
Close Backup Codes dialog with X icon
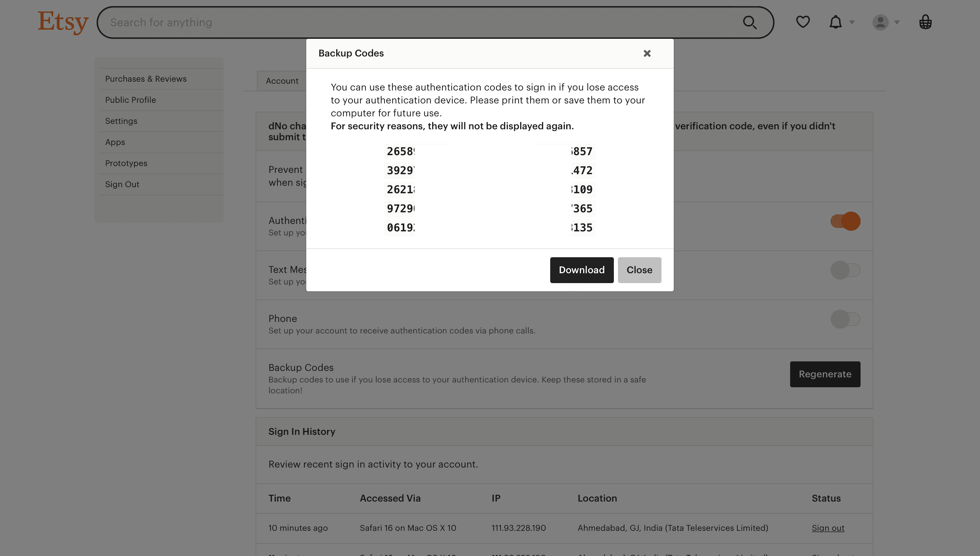(647, 53)
